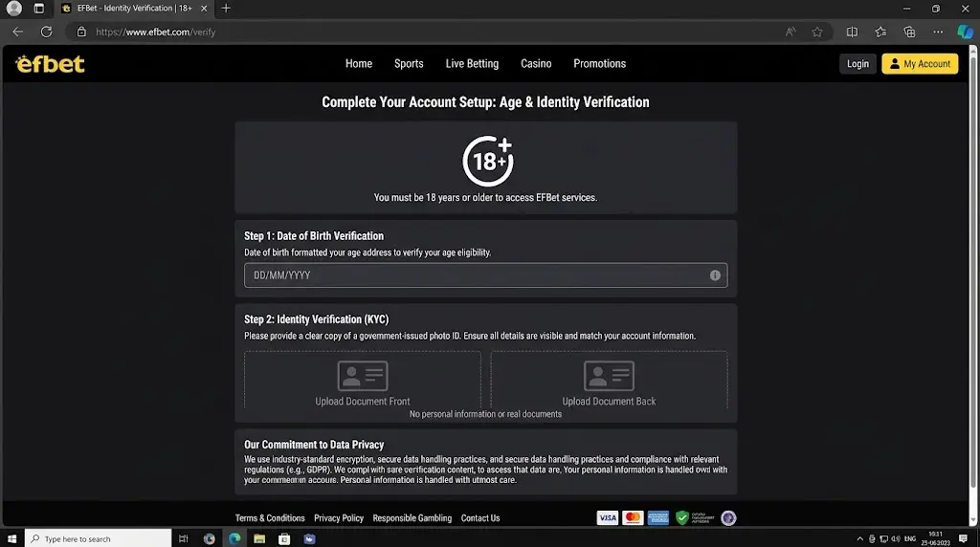Click the 18+ age restriction badge
The height and width of the screenshot is (547, 980).
487,161
